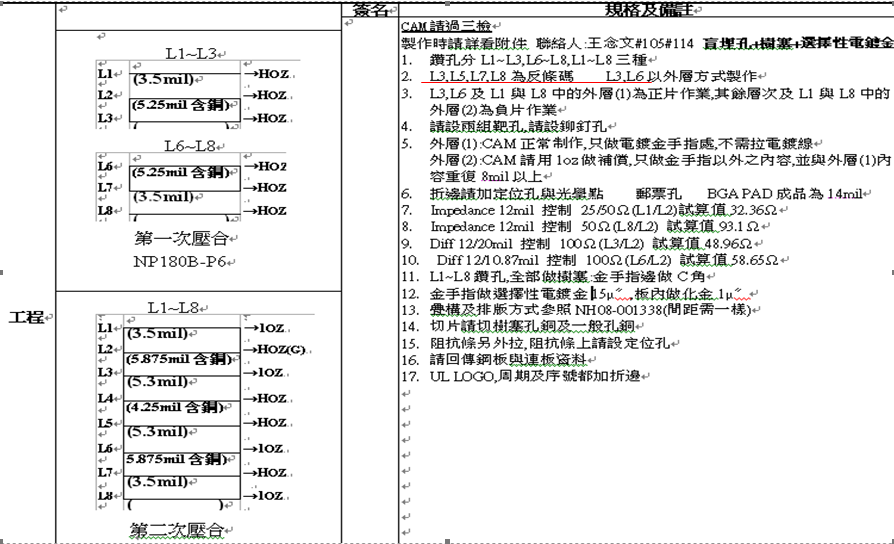
Task: Click the label 第一次壓合
Action: (x=181, y=238)
